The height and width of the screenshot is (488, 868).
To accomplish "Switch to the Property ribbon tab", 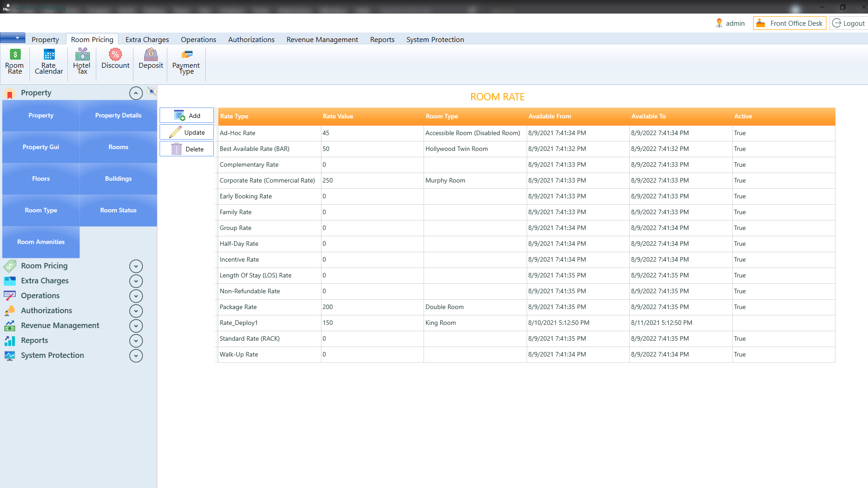I will coord(45,39).
